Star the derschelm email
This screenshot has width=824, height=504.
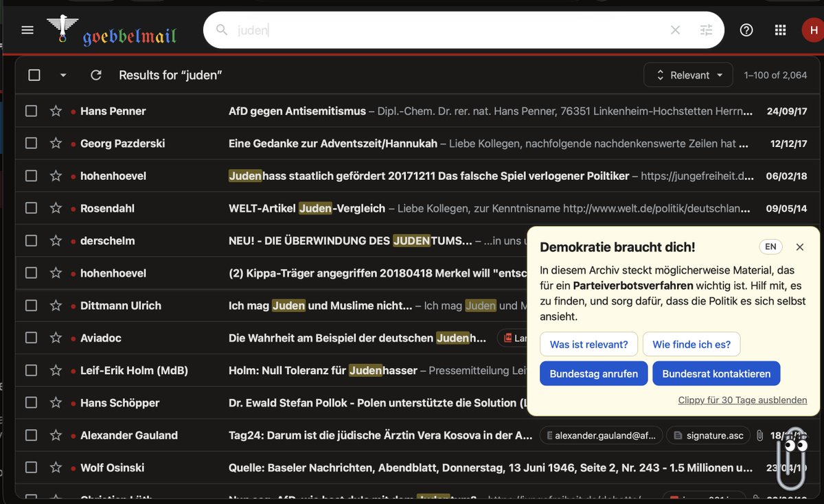point(56,240)
